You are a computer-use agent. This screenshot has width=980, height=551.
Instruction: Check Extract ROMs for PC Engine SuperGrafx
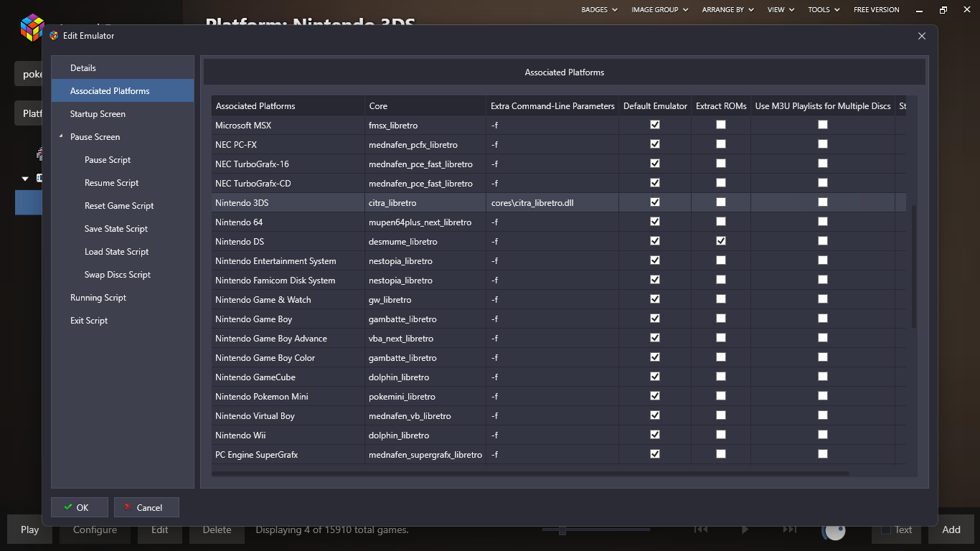pyautogui.click(x=721, y=454)
